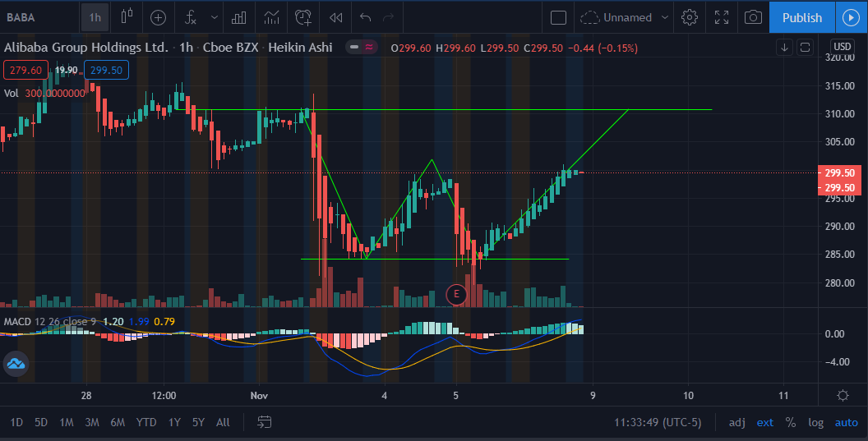Open the candle chart style menu
868x441 pixels.
pos(127,17)
